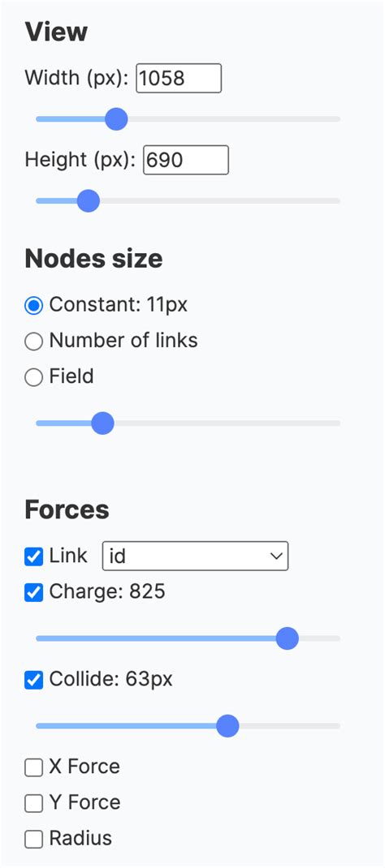Screen dimensions: 385x868
Task: Enable the X Force checkbox
Action: pos(34,767)
